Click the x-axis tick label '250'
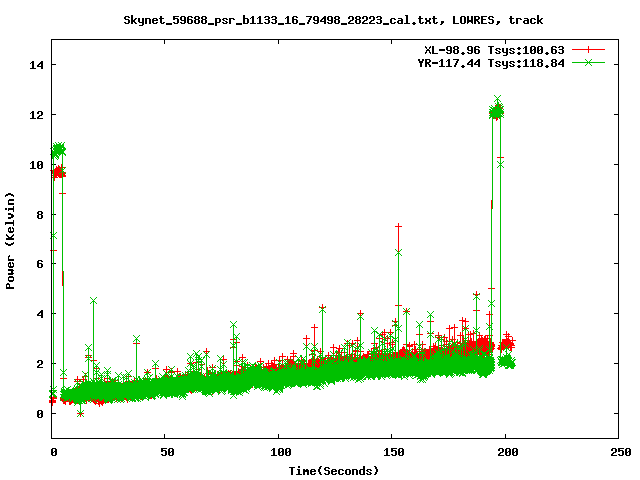 [x=621, y=452]
